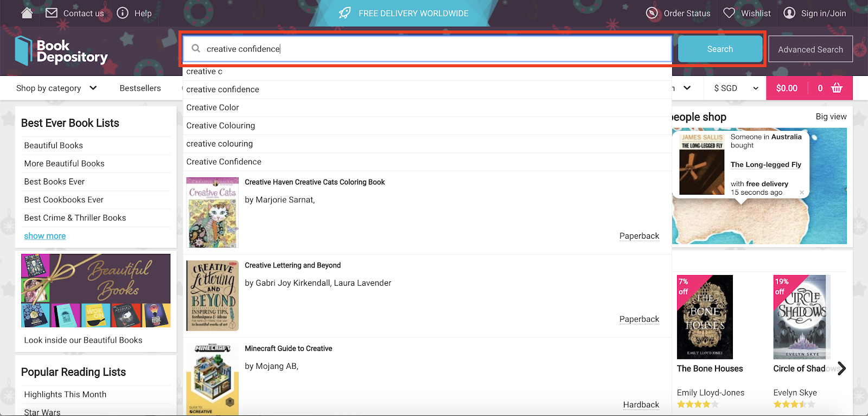Select Sign in/Join
Screen dimensions: 868x416
824,13
